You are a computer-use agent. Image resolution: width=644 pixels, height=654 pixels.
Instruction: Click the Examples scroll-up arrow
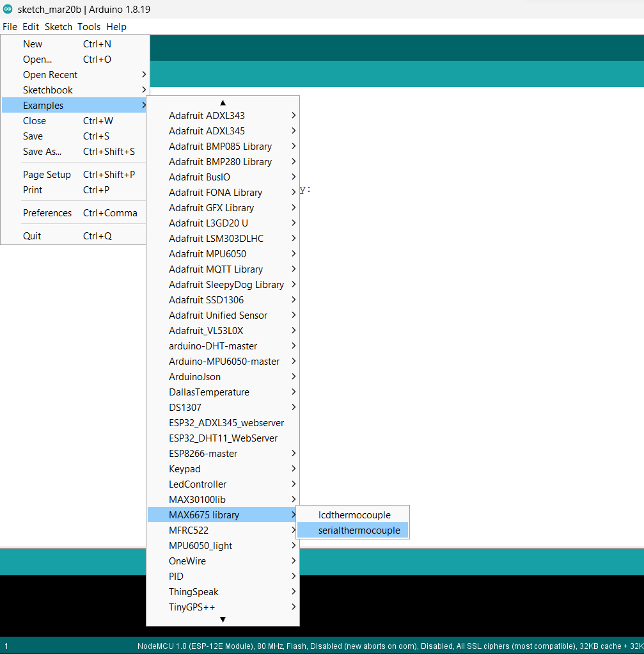click(223, 102)
